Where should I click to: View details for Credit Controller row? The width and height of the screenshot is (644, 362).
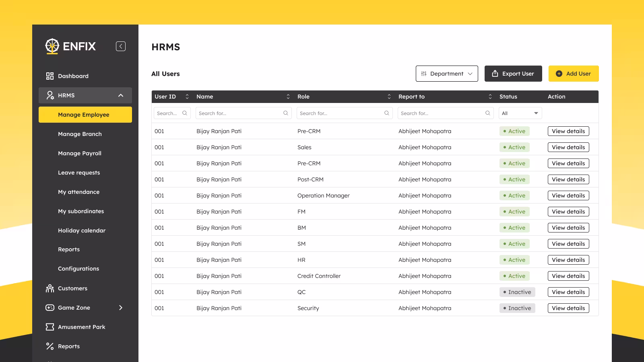pos(568,276)
